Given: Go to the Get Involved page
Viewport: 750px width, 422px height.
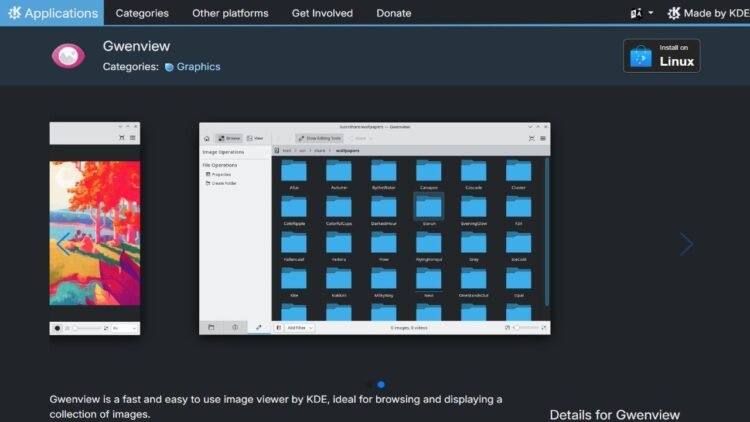Looking at the screenshot, I should (322, 13).
